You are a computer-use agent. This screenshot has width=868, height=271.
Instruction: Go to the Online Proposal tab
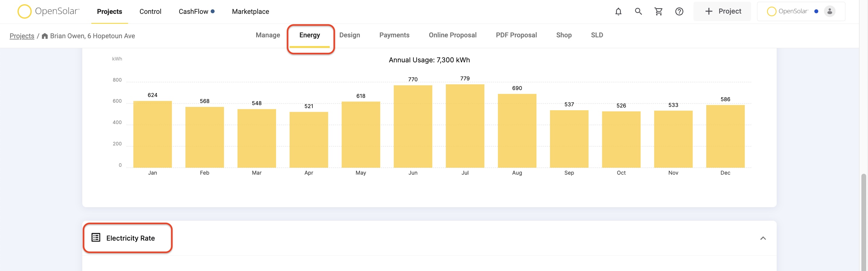pyautogui.click(x=452, y=35)
